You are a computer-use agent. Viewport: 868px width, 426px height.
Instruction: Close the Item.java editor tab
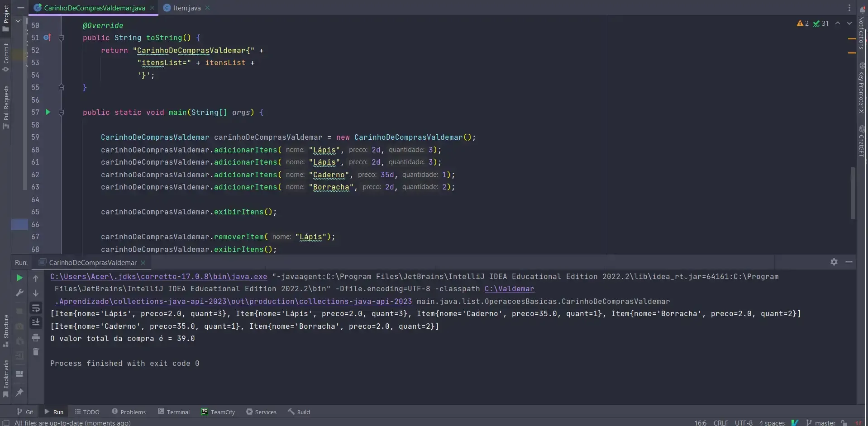(207, 8)
